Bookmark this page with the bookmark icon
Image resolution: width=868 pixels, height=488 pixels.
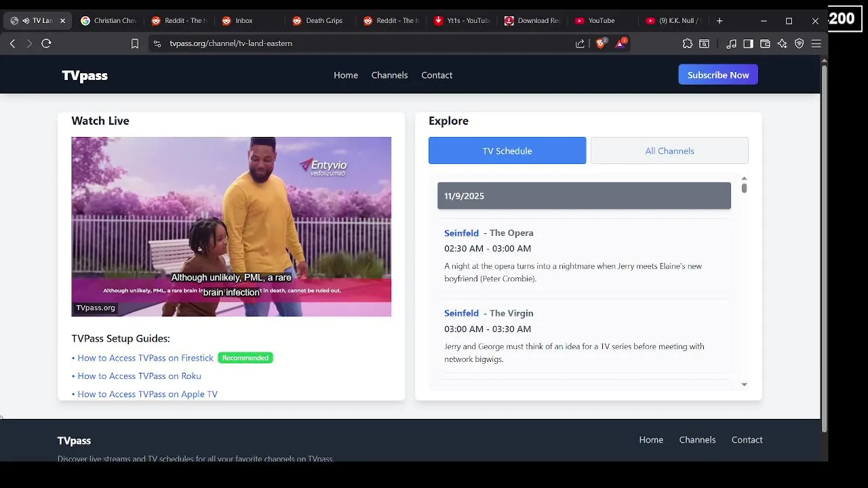click(135, 43)
